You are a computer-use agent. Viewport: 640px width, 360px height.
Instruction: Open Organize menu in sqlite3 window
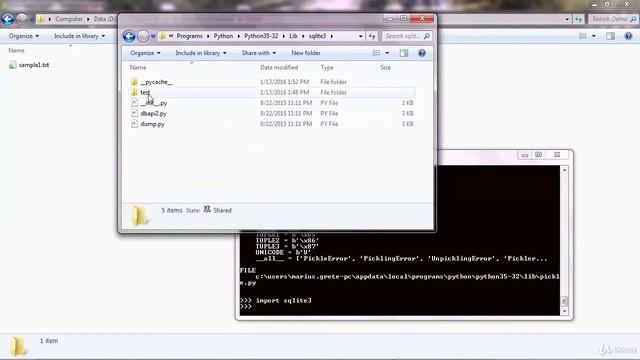coord(145,53)
